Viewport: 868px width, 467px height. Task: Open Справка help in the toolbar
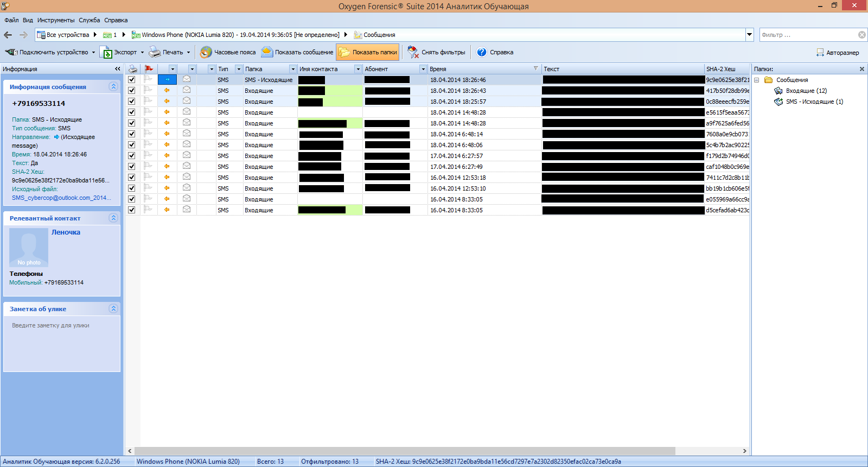(x=495, y=52)
